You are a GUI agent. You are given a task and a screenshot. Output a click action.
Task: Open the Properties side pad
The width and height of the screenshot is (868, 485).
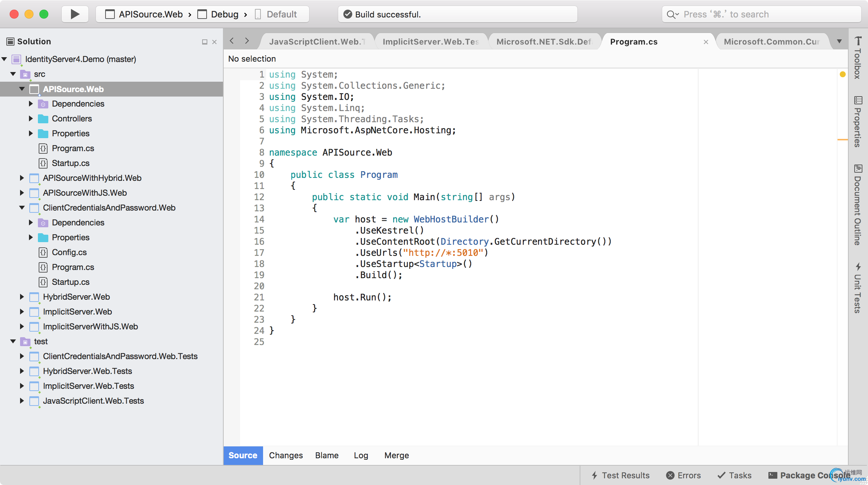point(858,122)
